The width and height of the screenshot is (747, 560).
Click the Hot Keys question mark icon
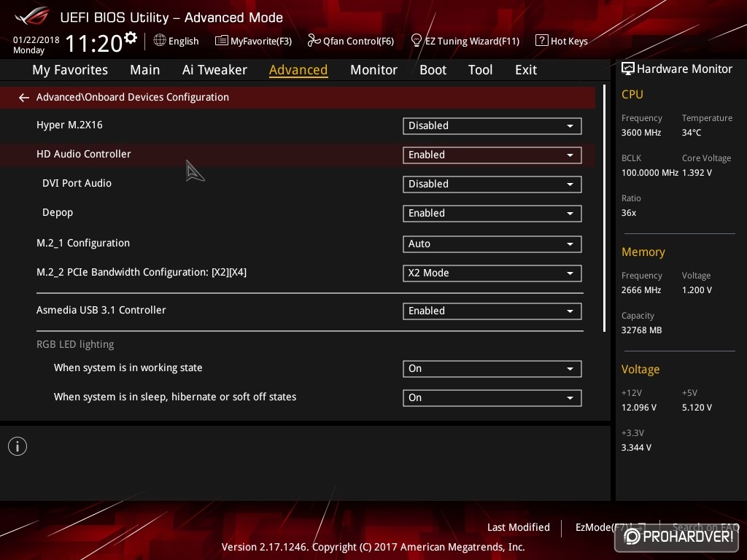542,41
